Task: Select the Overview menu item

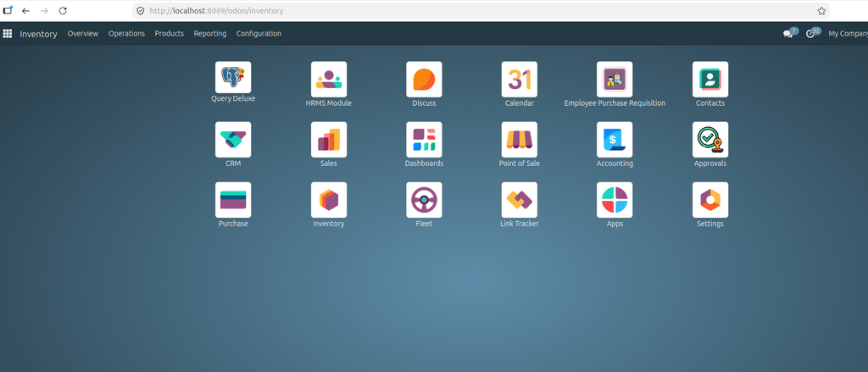Action: click(x=83, y=34)
